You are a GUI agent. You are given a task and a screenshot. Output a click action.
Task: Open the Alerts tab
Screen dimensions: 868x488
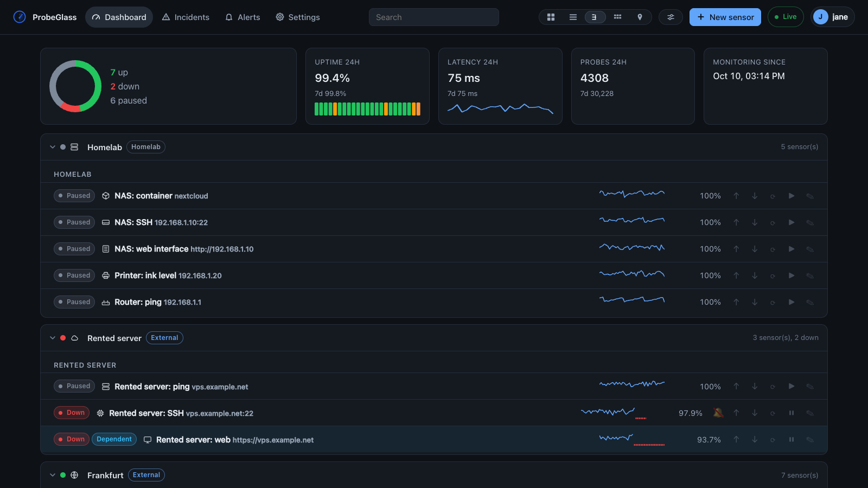[242, 17]
